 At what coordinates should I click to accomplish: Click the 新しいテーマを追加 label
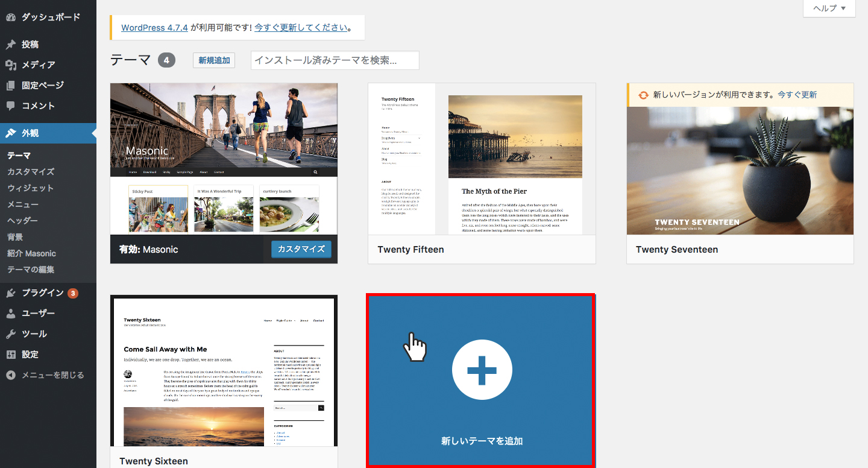[x=482, y=441]
